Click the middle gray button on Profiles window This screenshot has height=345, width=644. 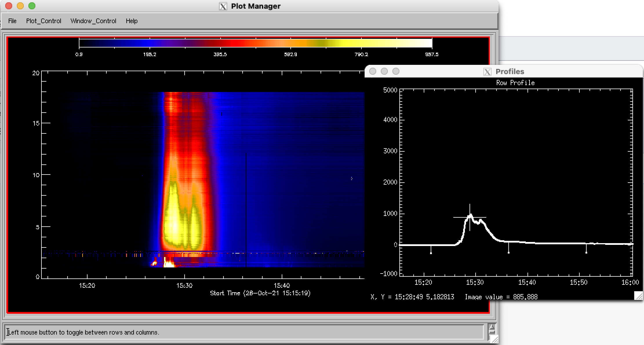tap(384, 71)
